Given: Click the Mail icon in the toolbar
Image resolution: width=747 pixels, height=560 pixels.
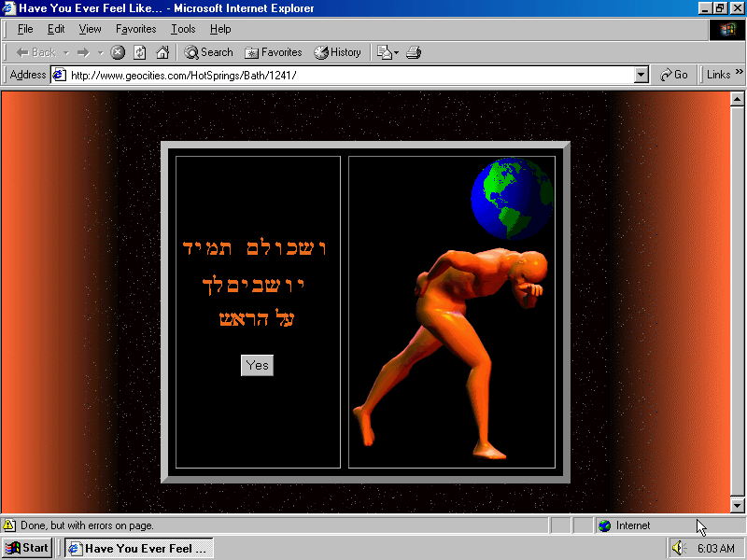Looking at the screenshot, I should pyautogui.click(x=385, y=52).
